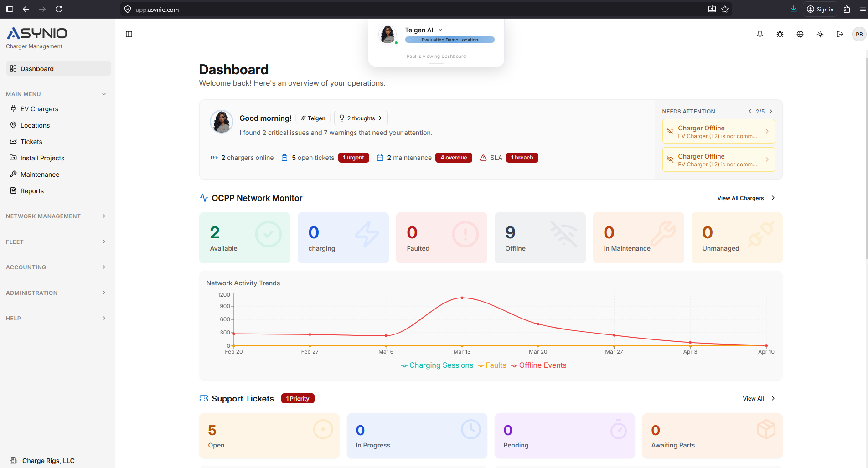Toggle the sidebar collapse icon
Image resolution: width=868 pixels, height=468 pixels.
click(x=129, y=34)
